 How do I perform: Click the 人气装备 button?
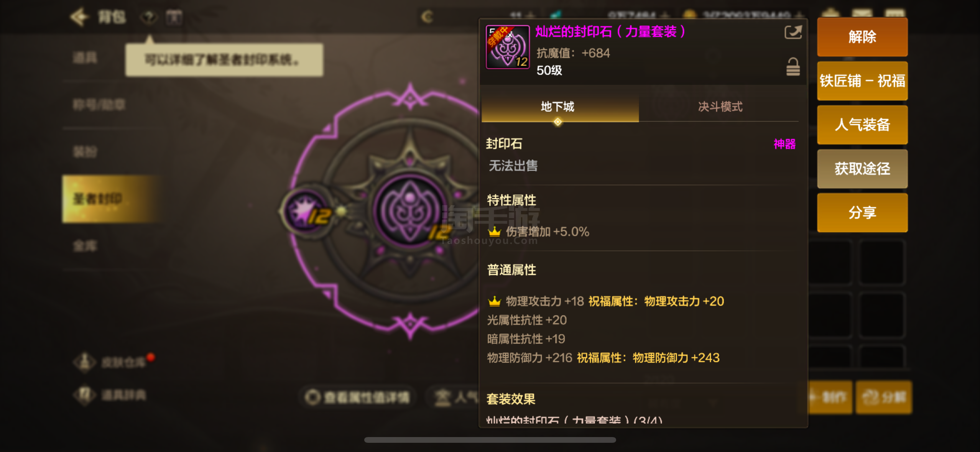click(x=862, y=125)
